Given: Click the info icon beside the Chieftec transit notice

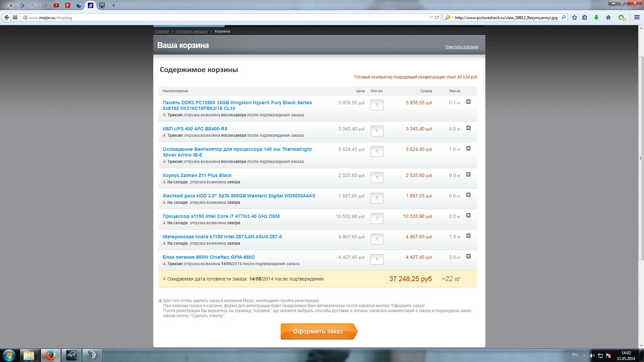Looking at the screenshot, I should pos(164,263).
